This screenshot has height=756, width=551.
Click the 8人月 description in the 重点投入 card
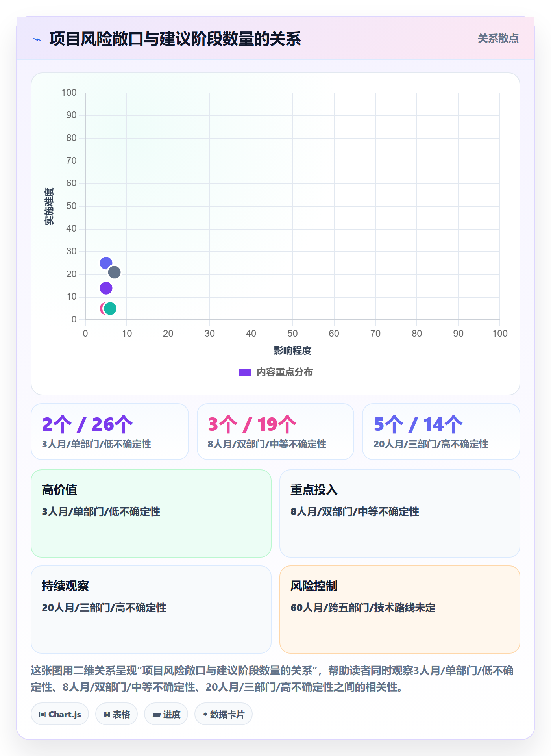pos(355,511)
